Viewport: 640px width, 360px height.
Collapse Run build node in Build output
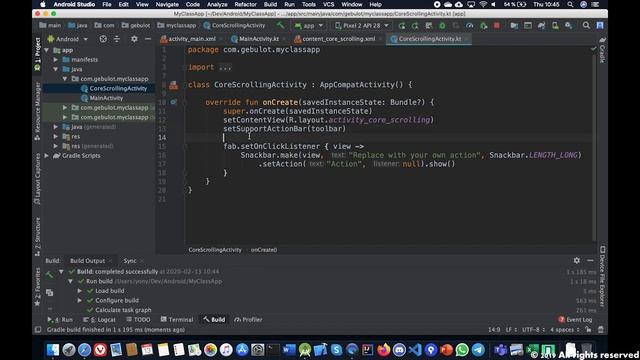pos(70,281)
